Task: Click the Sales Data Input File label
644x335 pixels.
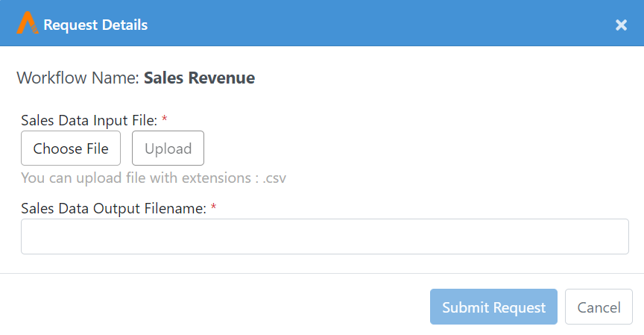Action: coord(89,120)
